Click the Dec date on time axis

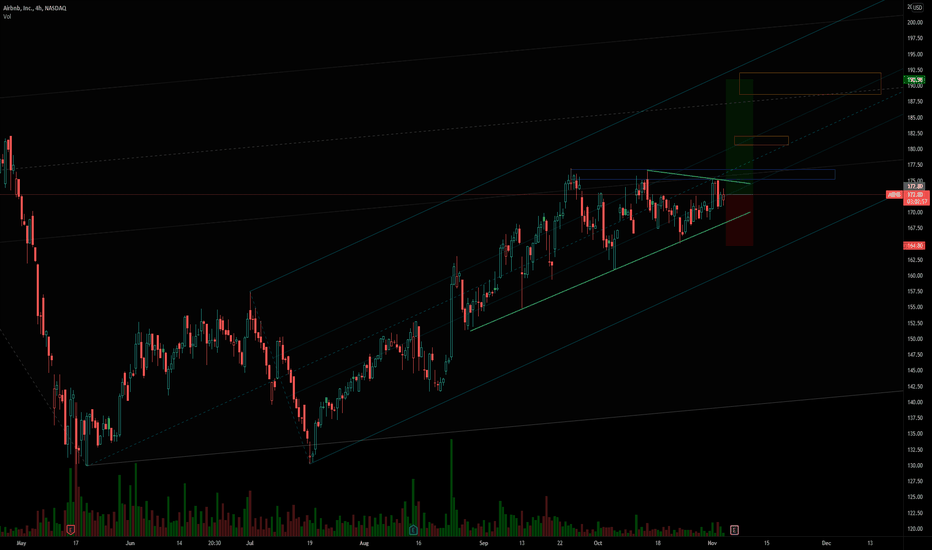pyautogui.click(x=826, y=543)
